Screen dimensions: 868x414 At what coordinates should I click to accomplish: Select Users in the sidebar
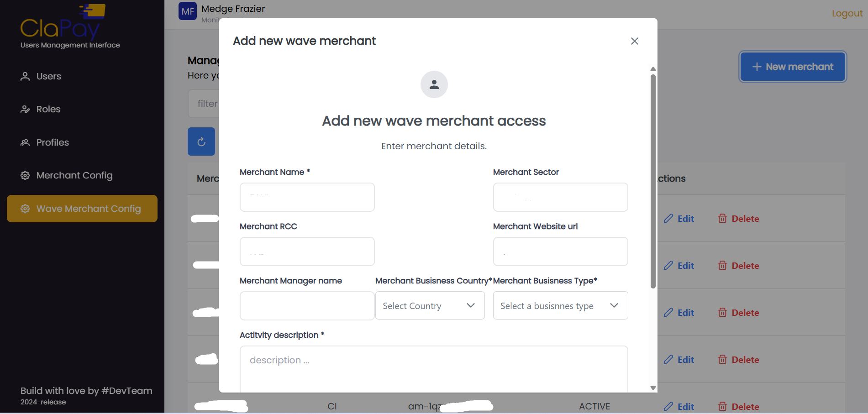[48, 76]
